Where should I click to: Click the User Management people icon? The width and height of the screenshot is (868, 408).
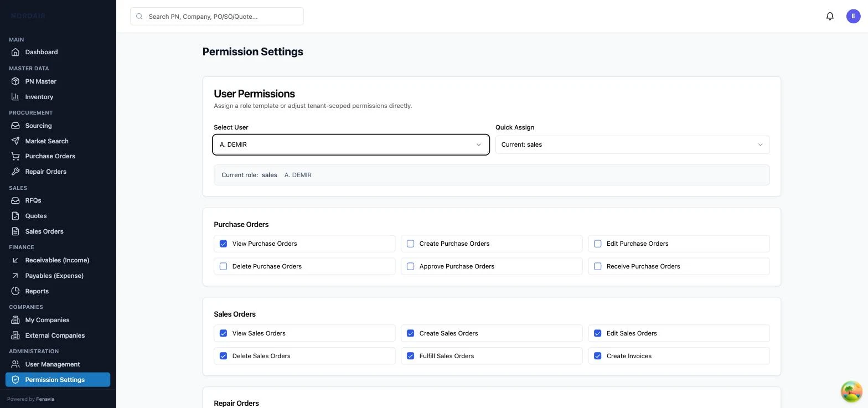(15, 364)
